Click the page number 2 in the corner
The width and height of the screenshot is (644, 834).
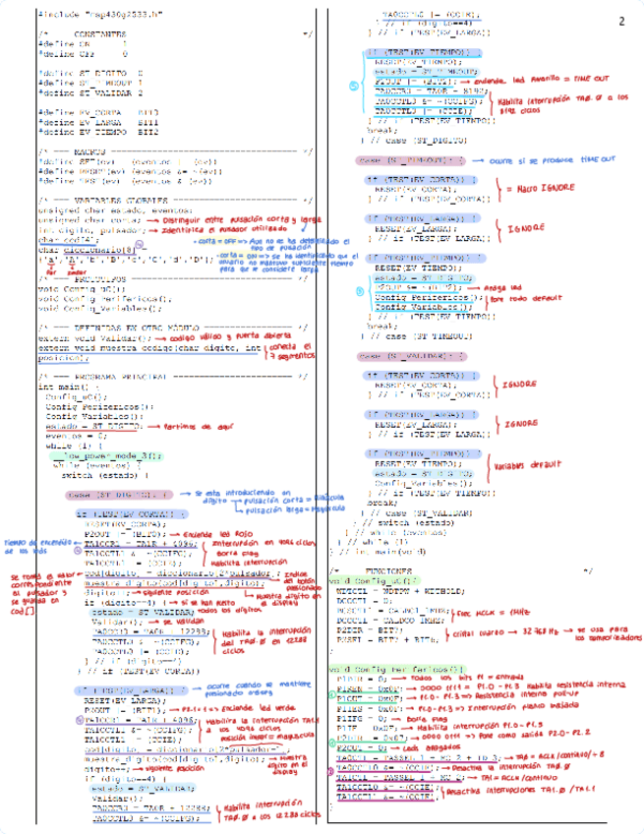point(621,22)
